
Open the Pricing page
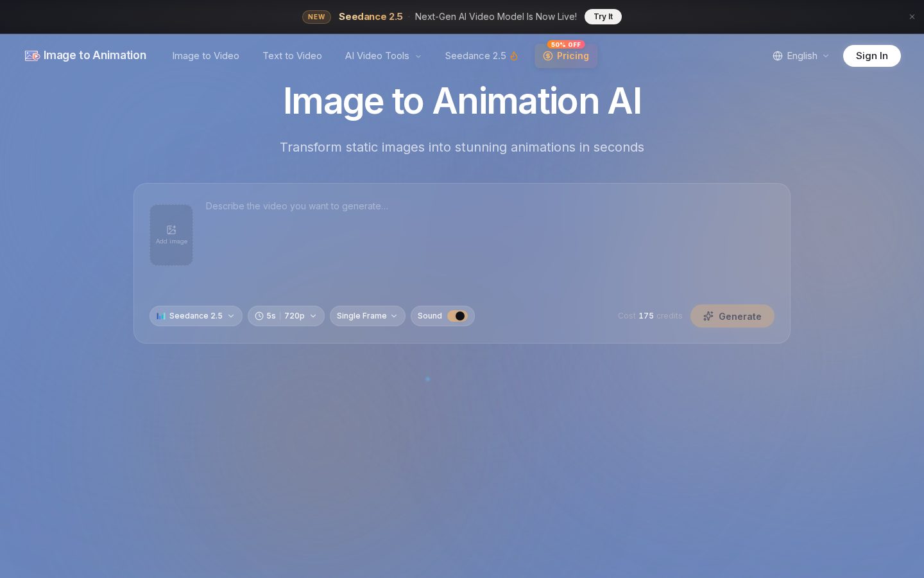(x=566, y=56)
